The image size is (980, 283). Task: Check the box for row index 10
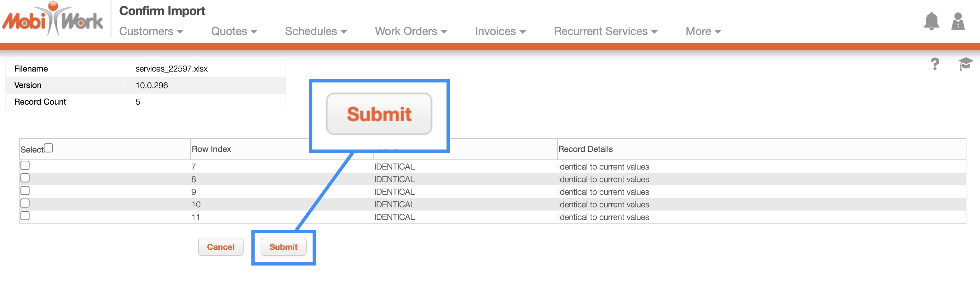click(x=25, y=203)
